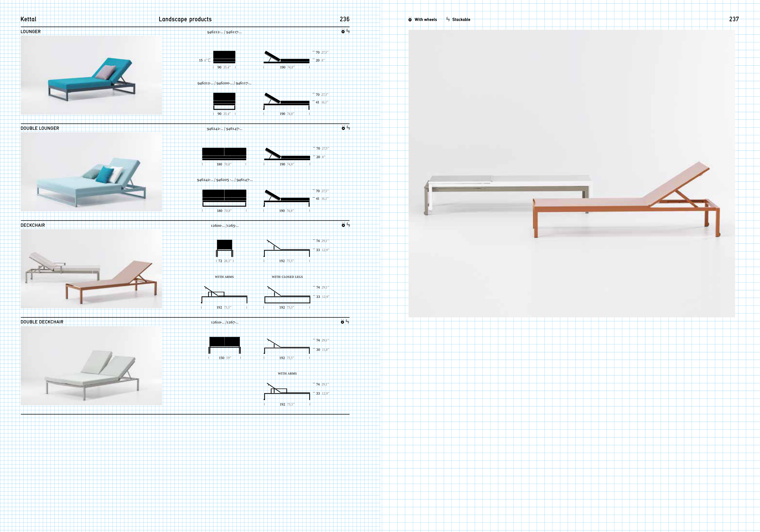This screenshot has height=532, width=760.
Task: Click the Lounger row's stackable icon
Action: click(348, 31)
